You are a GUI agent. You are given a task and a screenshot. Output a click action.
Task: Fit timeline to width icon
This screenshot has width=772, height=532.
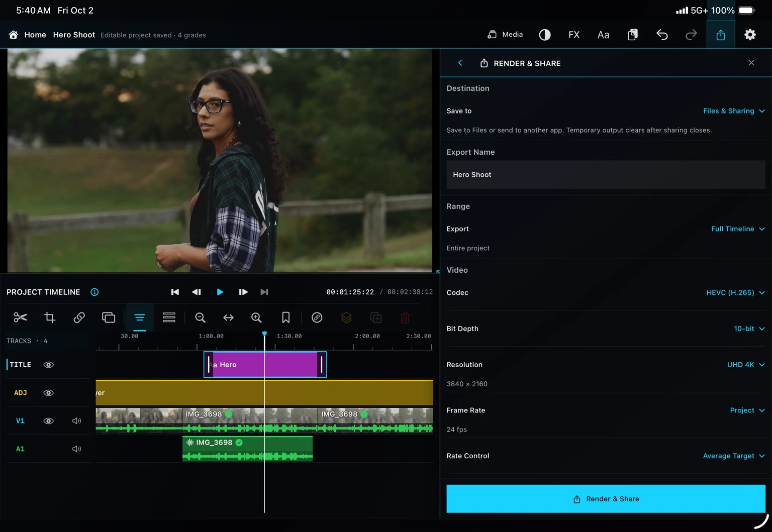pos(228,317)
